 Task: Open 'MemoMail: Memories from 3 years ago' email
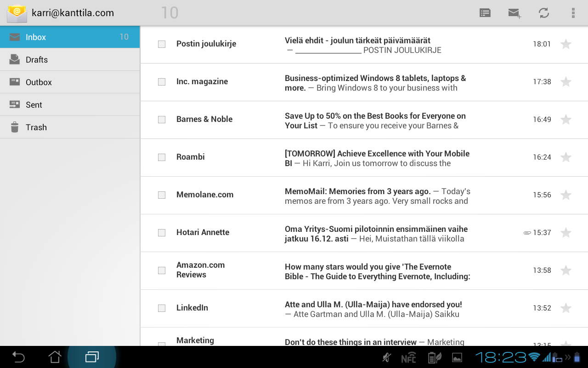click(364, 195)
